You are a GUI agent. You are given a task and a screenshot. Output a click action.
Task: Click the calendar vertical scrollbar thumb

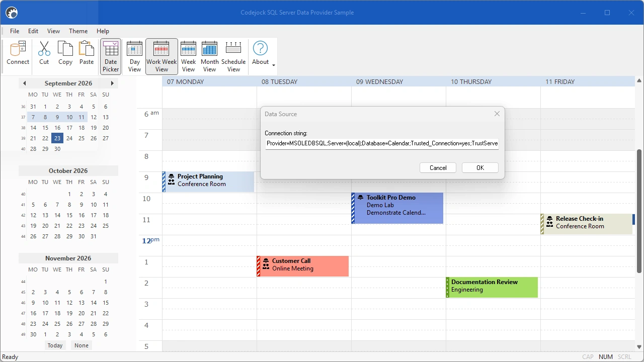pyautogui.click(x=639, y=211)
